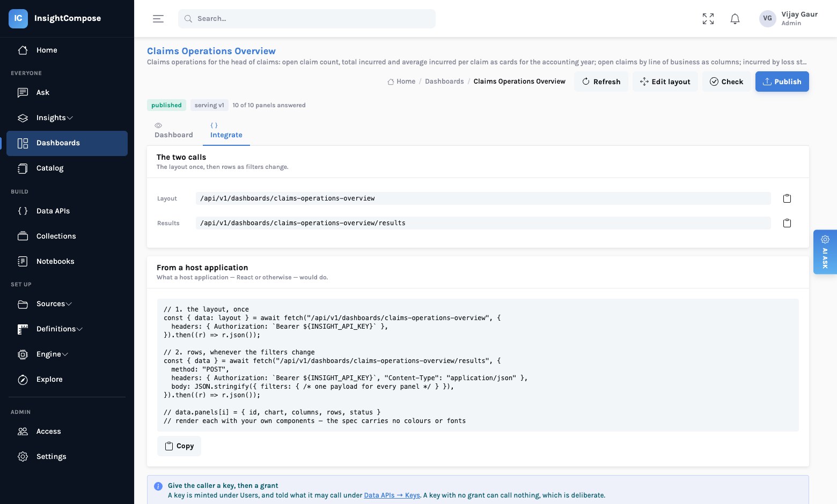Click the Edit layout button
Screen dimensions: 837x504
665,81
